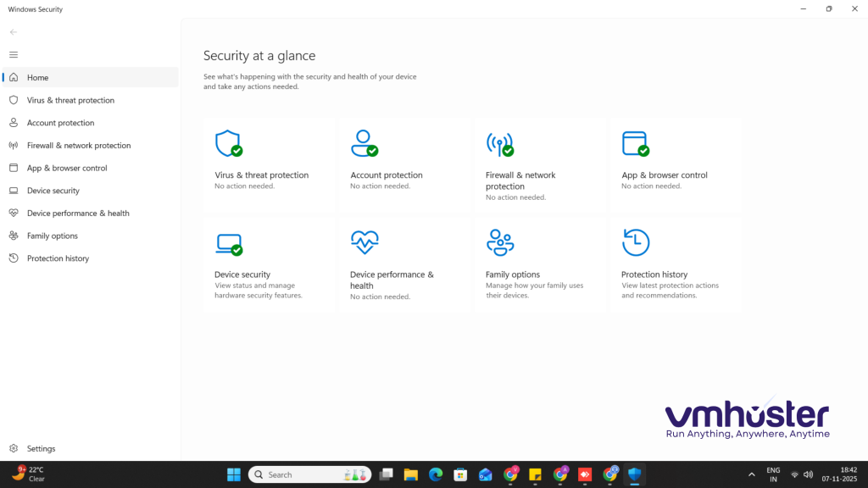Click the back navigation arrow
The height and width of the screenshot is (488, 868).
[13, 31]
